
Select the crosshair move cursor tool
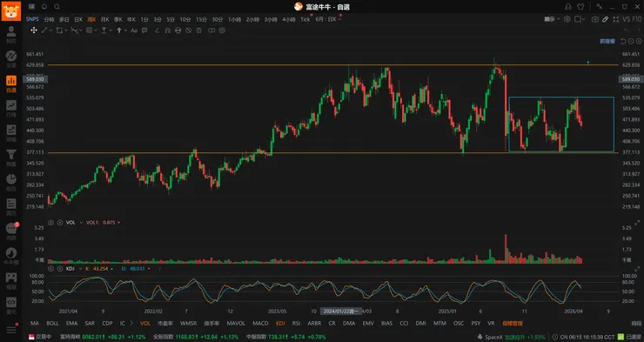(x=34, y=30)
